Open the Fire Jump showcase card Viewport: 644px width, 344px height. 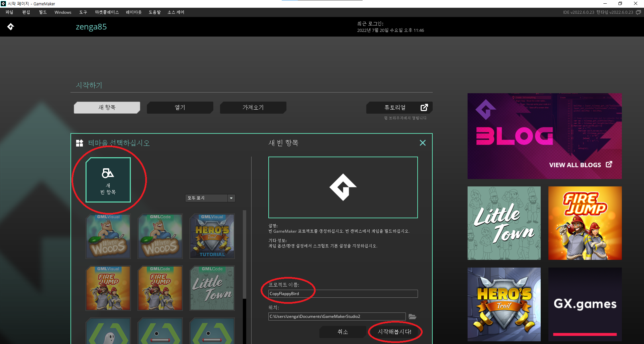[x=585, y=223]
